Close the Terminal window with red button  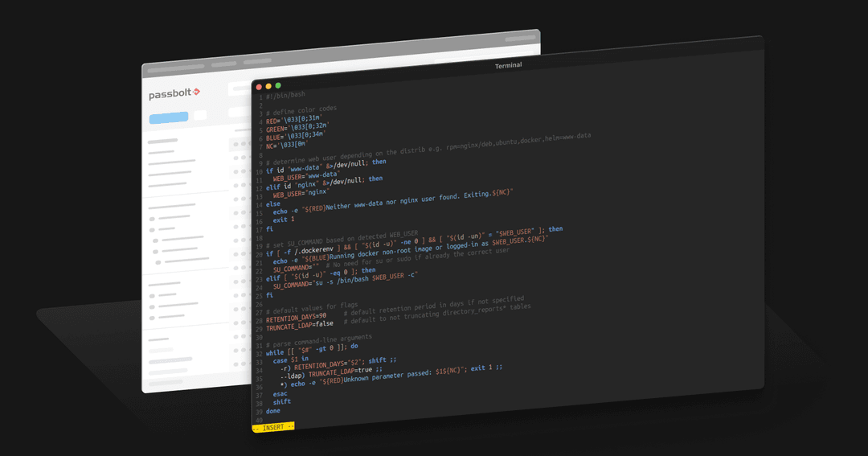pyautogui.click(x=259, y=87)
